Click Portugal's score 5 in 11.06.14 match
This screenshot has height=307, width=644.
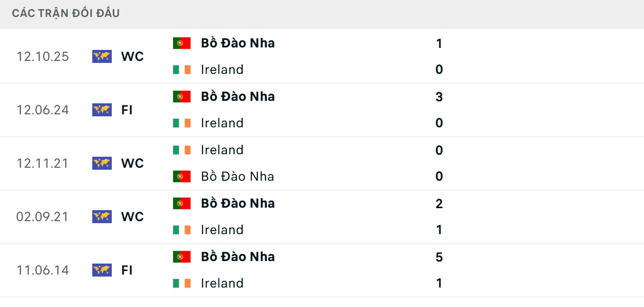coord(439,257)
